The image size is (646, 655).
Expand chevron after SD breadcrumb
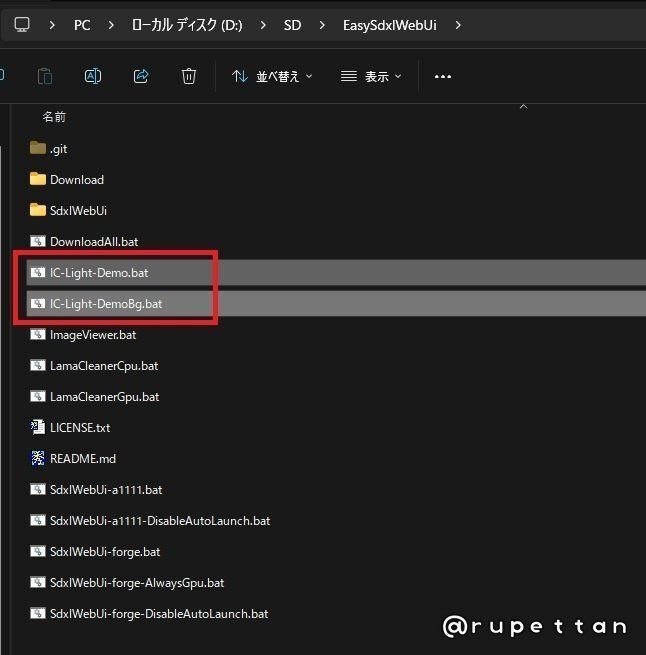(322, 25)
